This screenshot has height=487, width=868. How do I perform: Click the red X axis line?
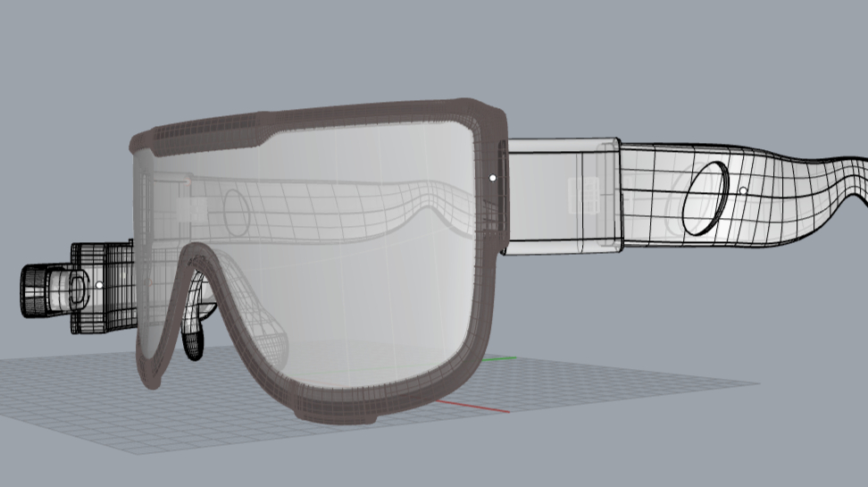coord(472,407)
